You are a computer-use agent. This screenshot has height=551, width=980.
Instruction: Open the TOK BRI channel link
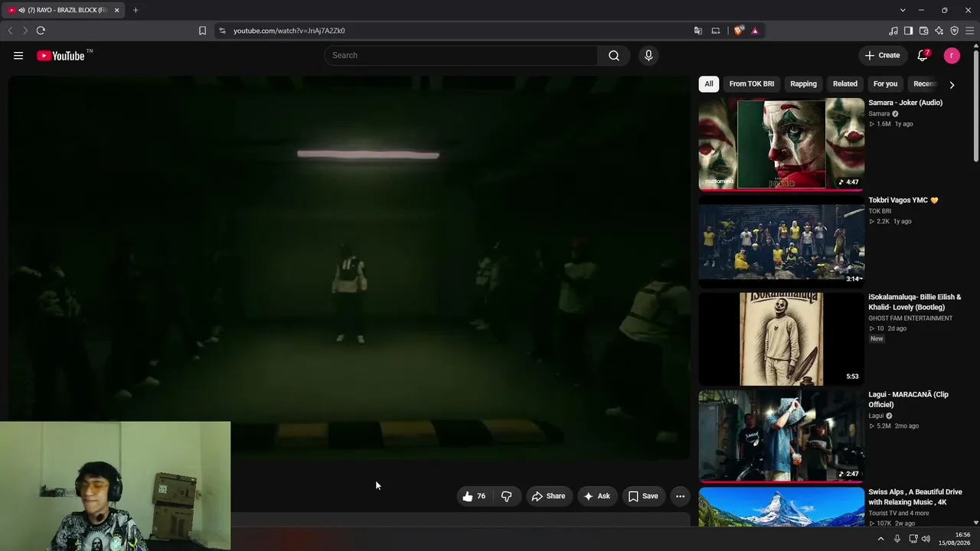tap(880, 211)
